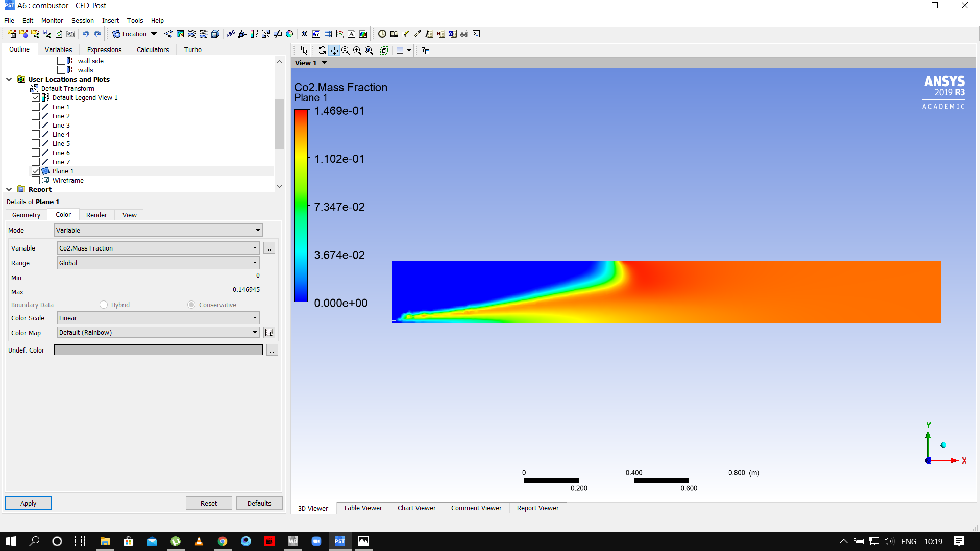
Task: Insert a Contour using the toolbar icon
Action: [x=180, y=34]
